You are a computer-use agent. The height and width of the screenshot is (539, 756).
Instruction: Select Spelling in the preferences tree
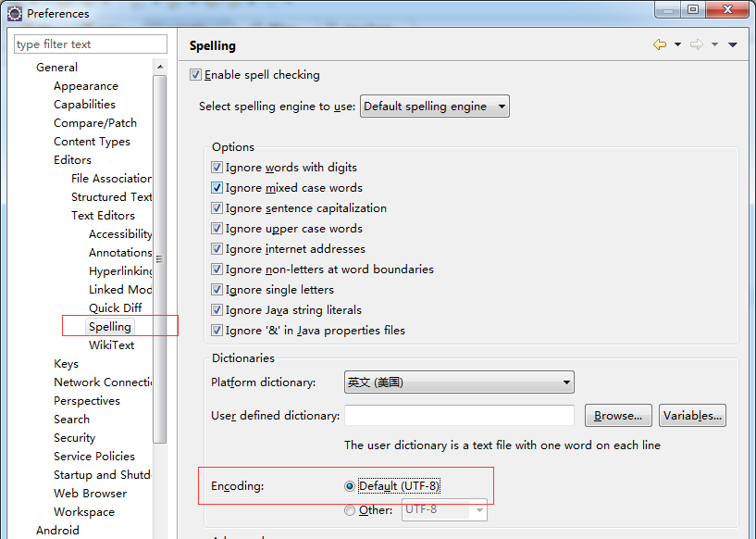[110, 326]
